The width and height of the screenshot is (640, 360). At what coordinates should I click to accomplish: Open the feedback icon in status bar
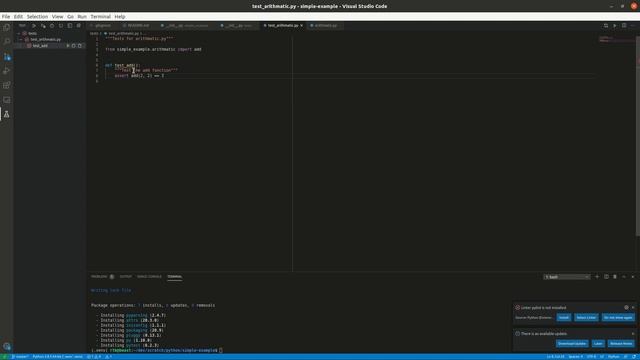click(x=626, y=357)
